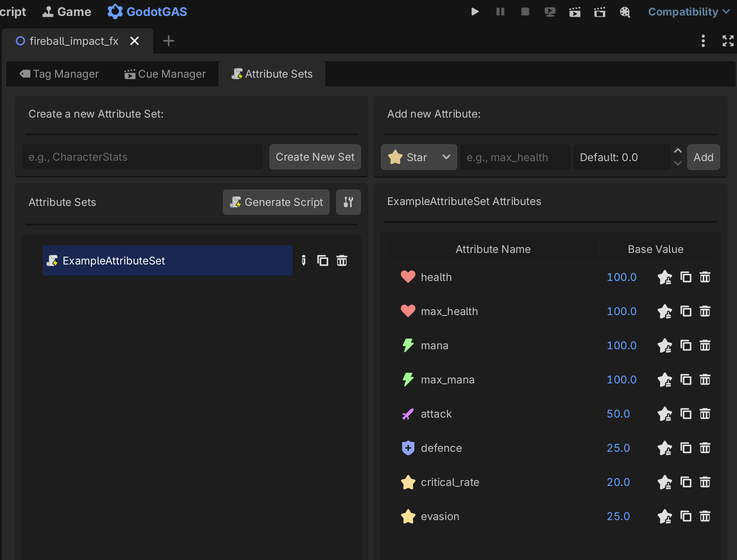This screenshot has height=560, width=737.
Task: Change icon for attack attribute
Action: click(x=665, y=414)
